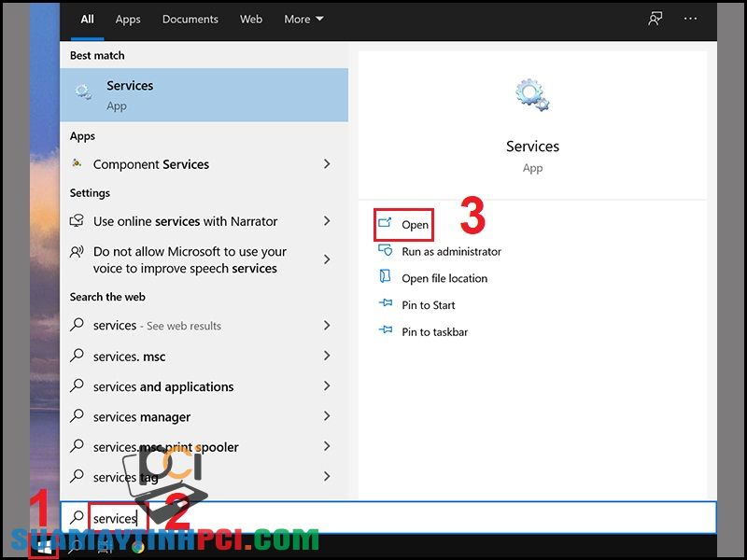
Task: Click the Run as administrator shield icon
Action: [x=385, y=250]
